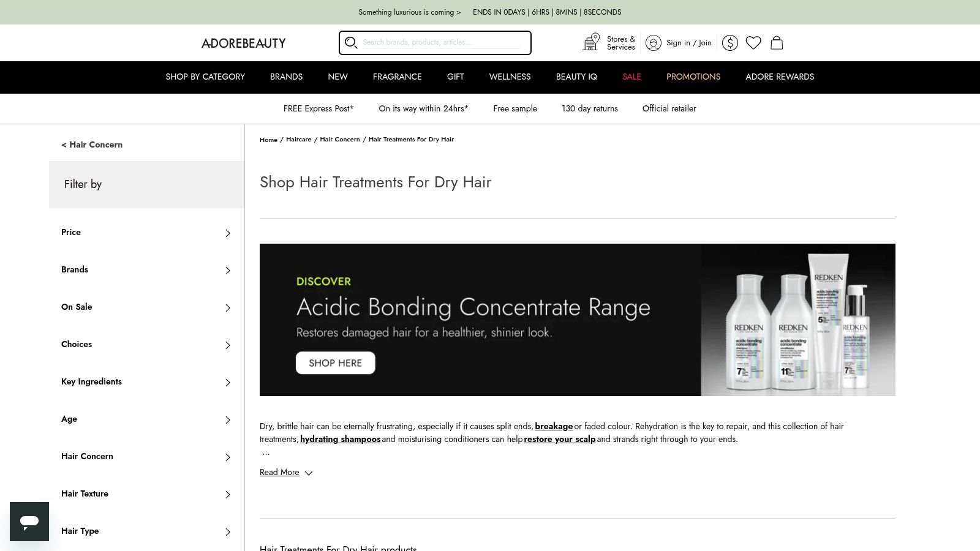Viewport: 980px width, 551px height.
Task: Open the wishlist heart icon
Action: 753,43
